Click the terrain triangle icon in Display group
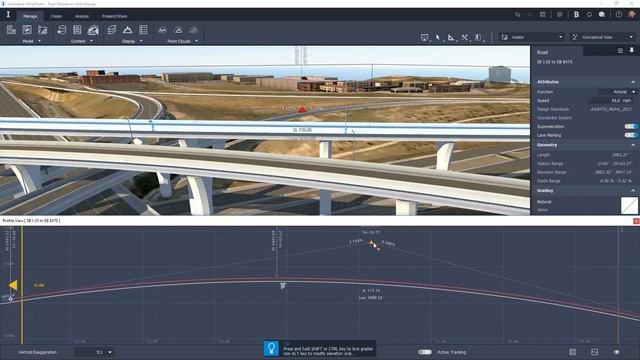 127,30
